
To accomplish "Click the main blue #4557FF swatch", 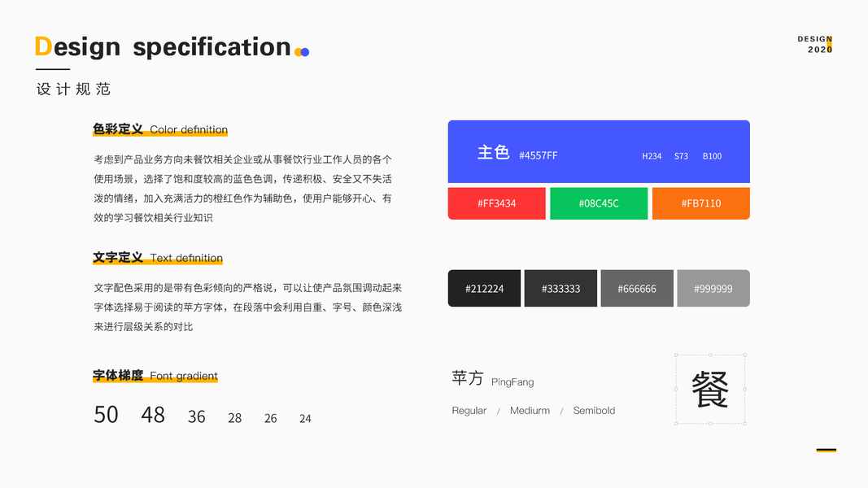I will (x=599, y=151).
